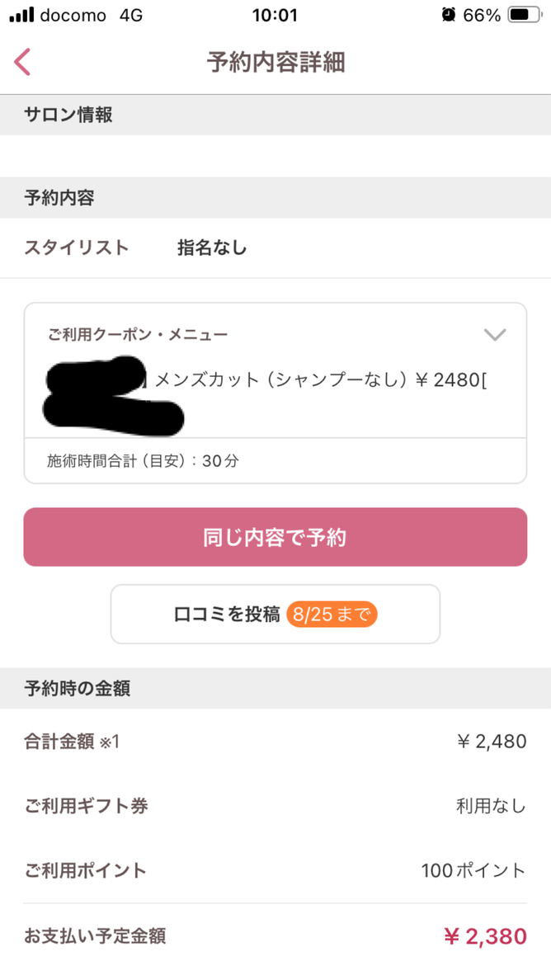Select the スタイリスト row label
This screenshot has height=980, width=551.
[77, 247]
